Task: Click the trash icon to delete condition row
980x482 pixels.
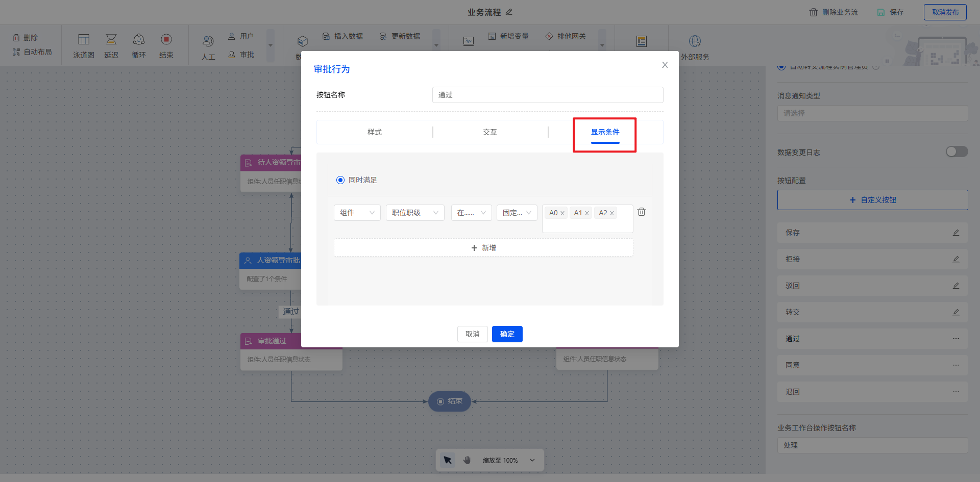Action: (x=642, y=212)
